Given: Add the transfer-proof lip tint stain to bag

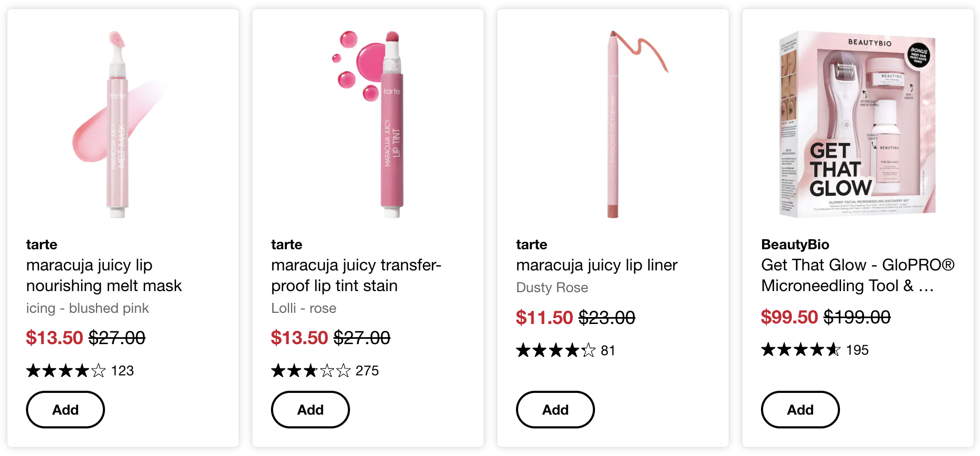Looking at the screenshot, I should point(310,409).
